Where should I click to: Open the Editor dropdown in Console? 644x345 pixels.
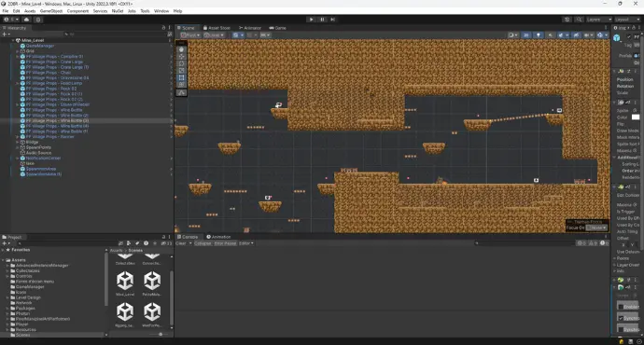pos(246,243)
